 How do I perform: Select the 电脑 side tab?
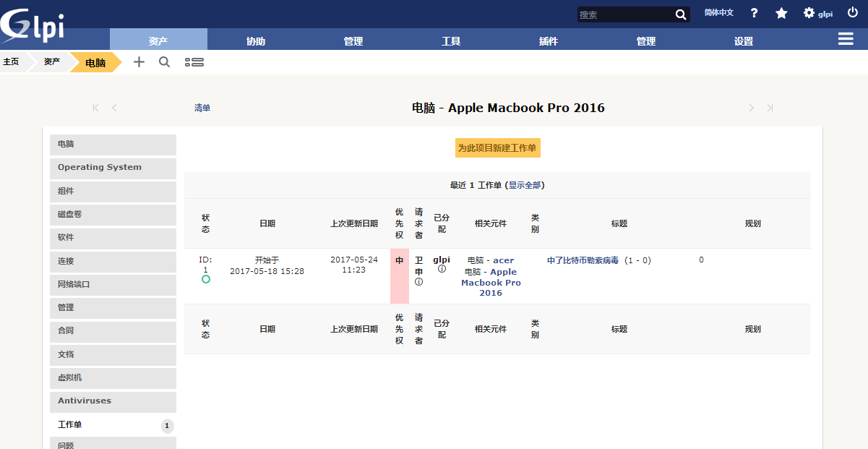113,145
